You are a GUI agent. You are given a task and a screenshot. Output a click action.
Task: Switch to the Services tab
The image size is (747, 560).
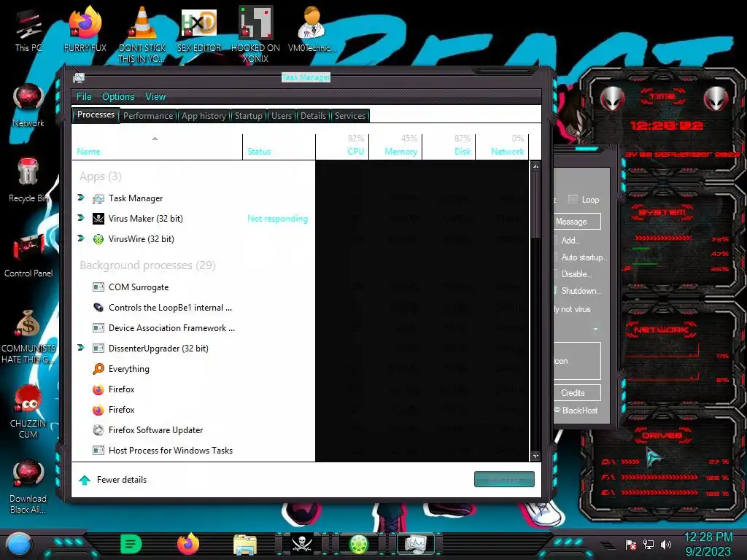click(350, 116)
